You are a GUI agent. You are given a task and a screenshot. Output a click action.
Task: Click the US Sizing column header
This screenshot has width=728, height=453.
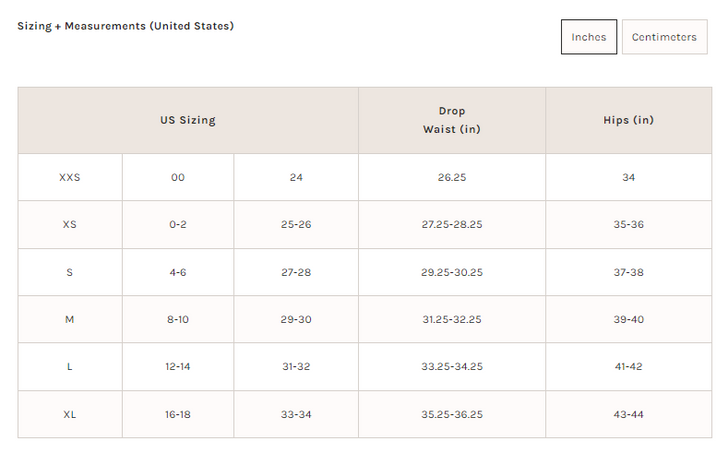coord(188,120)
